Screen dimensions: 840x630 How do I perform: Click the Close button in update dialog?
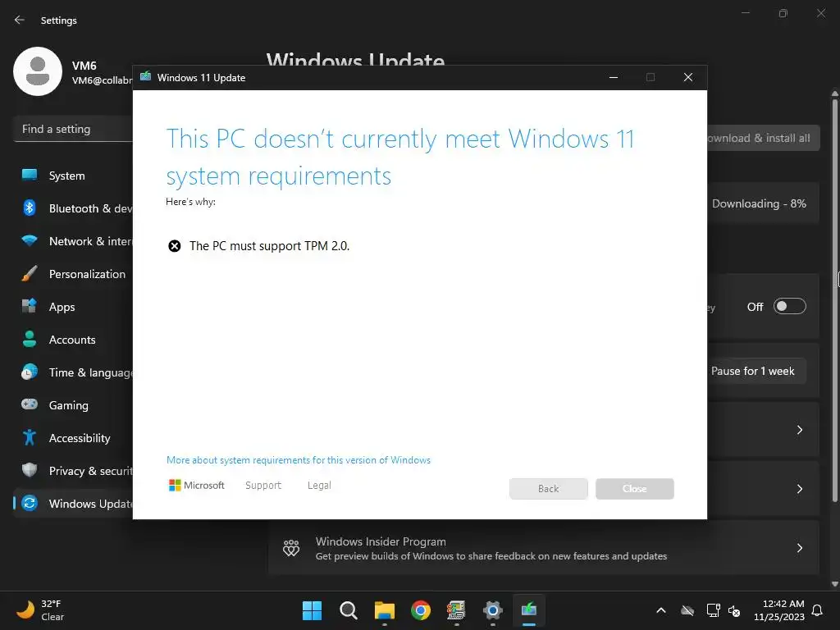tap(634, 489)
